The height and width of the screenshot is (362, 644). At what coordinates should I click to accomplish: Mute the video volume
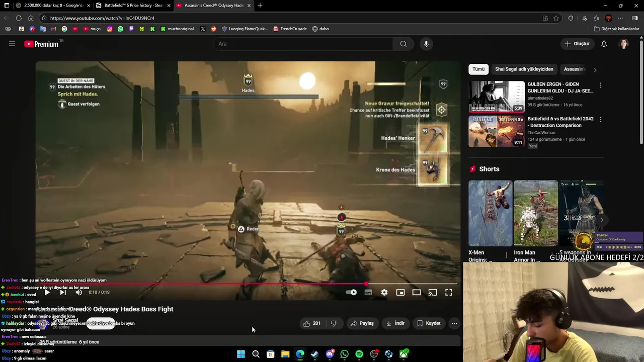click(x=79, y=292)
